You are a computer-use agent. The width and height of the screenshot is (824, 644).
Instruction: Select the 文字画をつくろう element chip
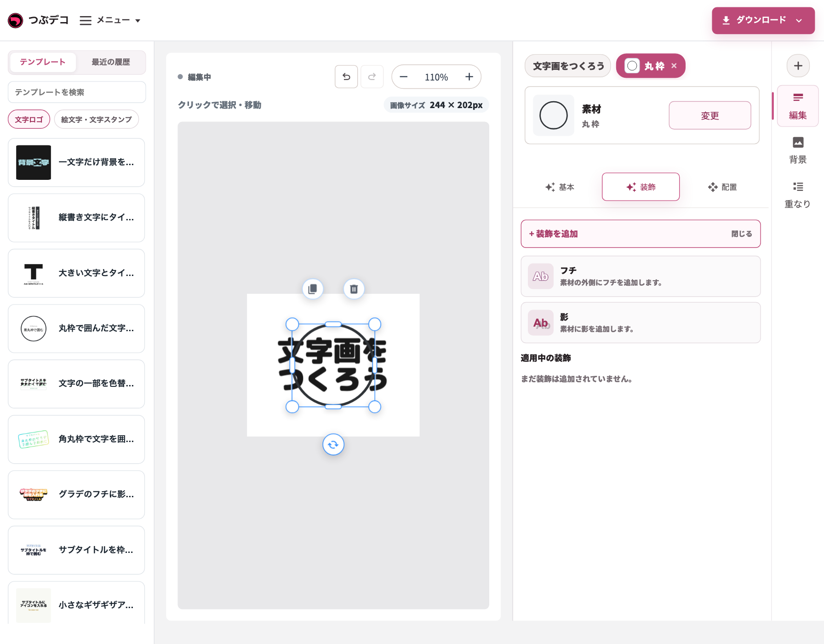pos(568,66)
